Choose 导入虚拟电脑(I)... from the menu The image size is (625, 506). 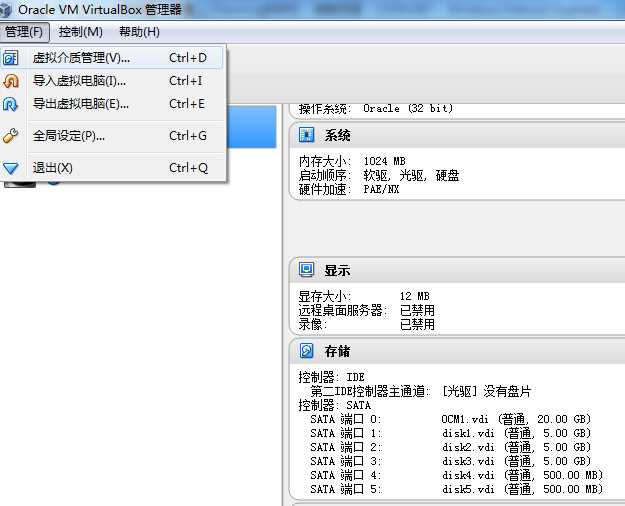pos(112,81)
